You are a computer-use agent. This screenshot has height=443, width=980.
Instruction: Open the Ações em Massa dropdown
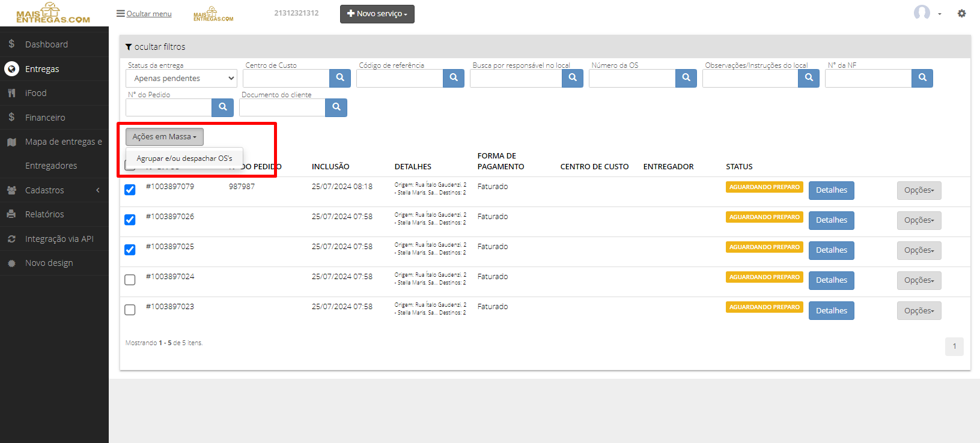pyautogui.click(x=165, y=137)
